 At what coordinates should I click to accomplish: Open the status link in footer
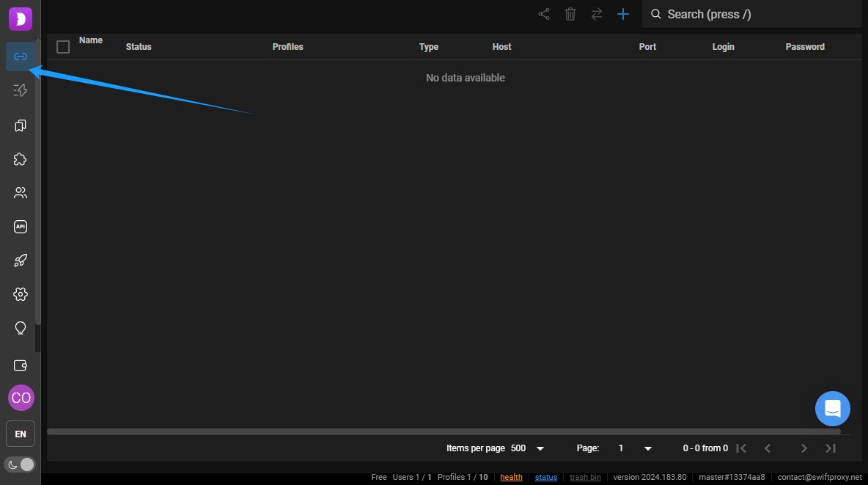tap(546, 477)
